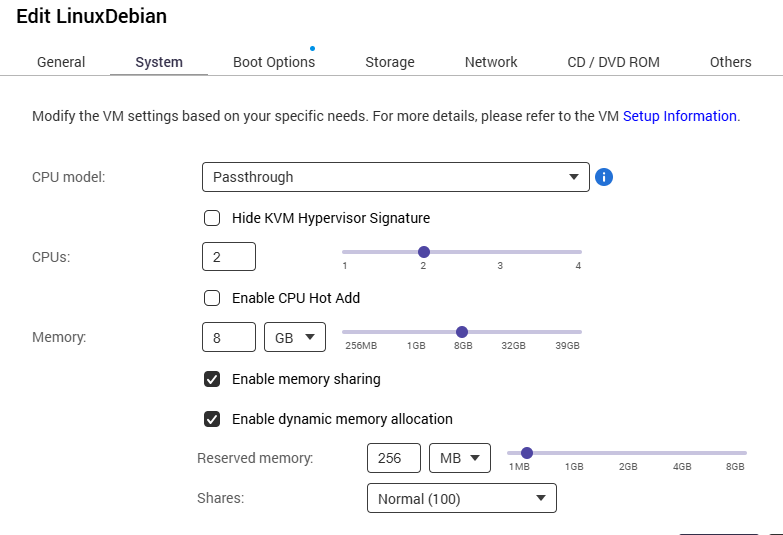Image resolution: width=783 pixels, height=535 pixels.
Task: Enable CPU Hot Add checkbox
Action: [x=212, y=298]
